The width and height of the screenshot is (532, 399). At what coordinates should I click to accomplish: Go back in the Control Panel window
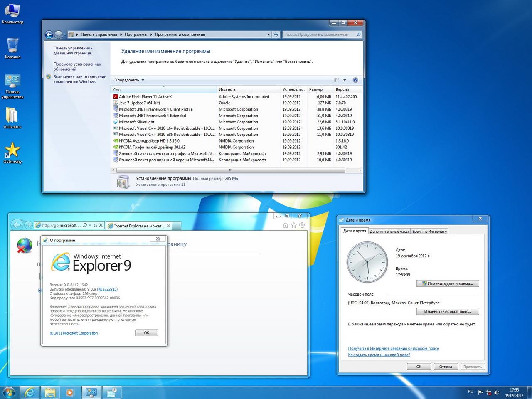click(49, 35)
